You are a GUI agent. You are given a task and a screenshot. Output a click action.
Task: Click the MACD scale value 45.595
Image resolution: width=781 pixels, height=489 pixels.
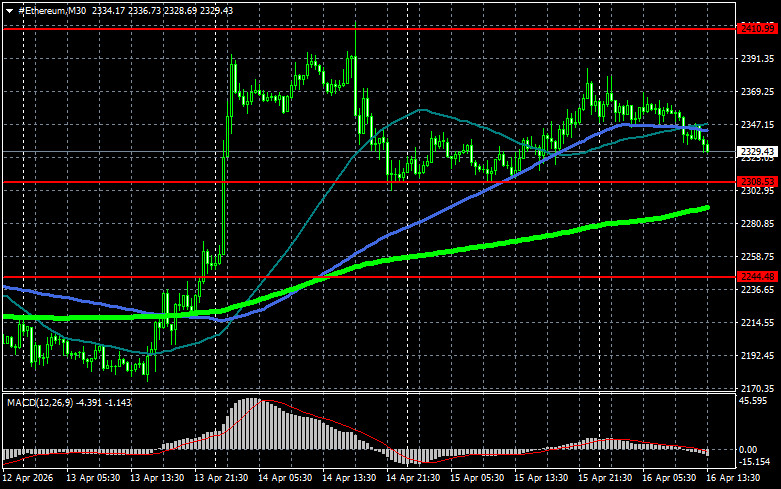[x=753, y=401]
